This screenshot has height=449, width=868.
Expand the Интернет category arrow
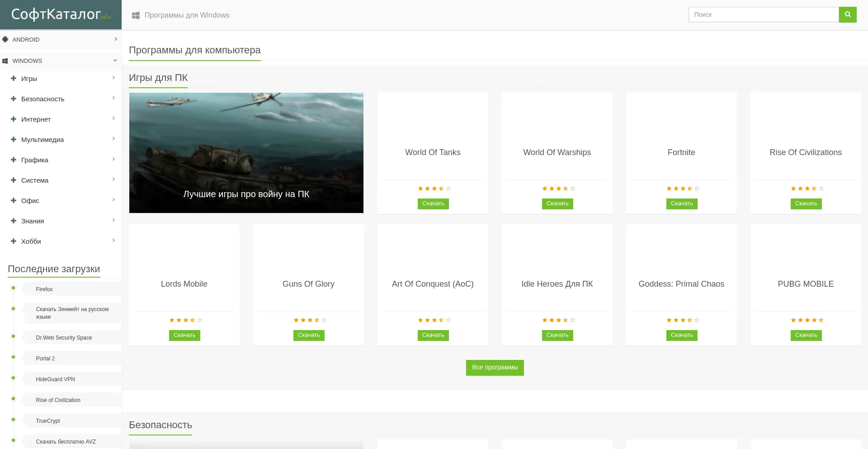113,118
